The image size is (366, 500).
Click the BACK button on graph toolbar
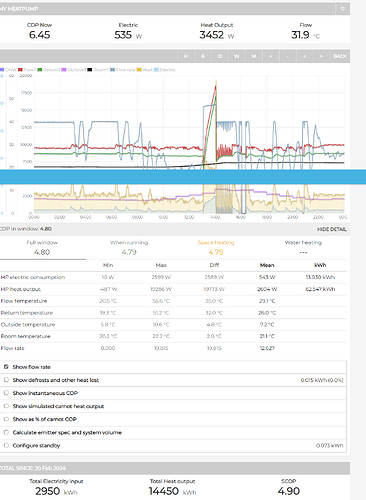(340, 56)
